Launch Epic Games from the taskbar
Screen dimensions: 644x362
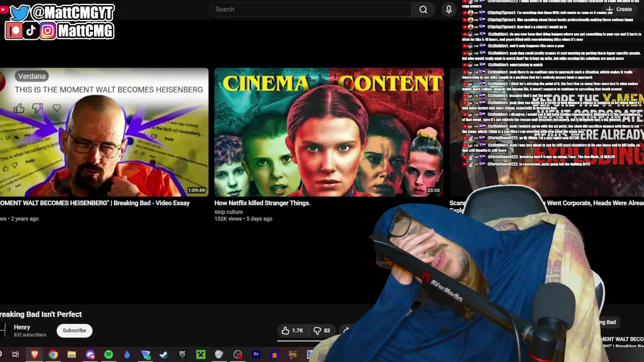(x=182, y=354)
